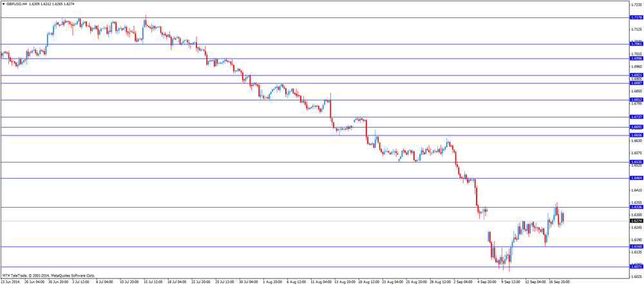Click the GBPUSD,H4 chart title text
The height and width of the screenshot is (285, 644).
pos(17,3)
